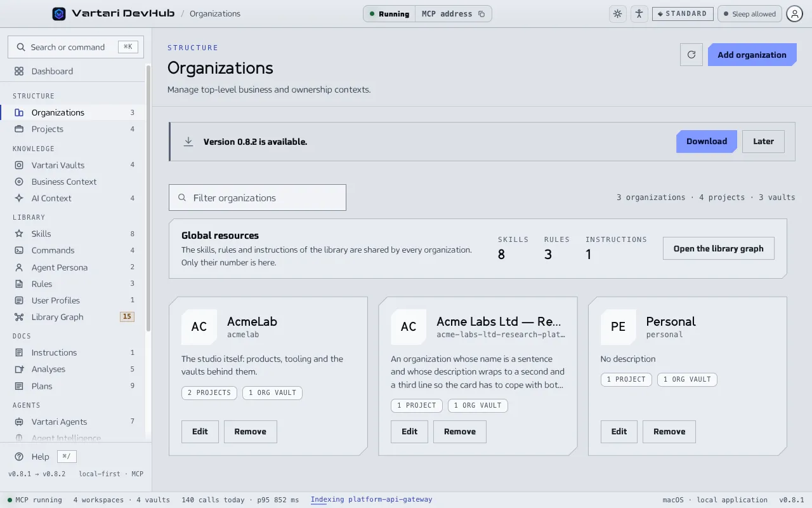
Task: Click the STANDARD mode badge
Action: (683, 14)
